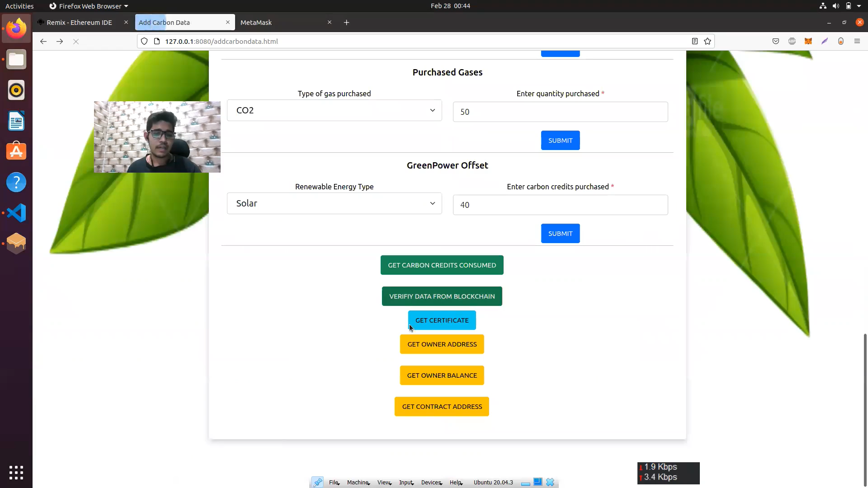Expand the Renewable Energy Type dropdown
868x488 pixels.
click(x=335, y=203)
